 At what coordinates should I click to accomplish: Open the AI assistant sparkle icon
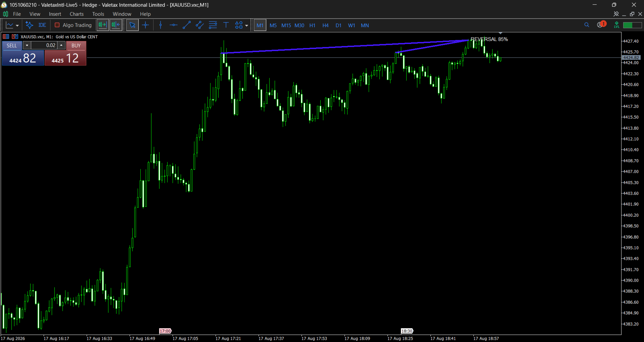click(x=29, y=25)
